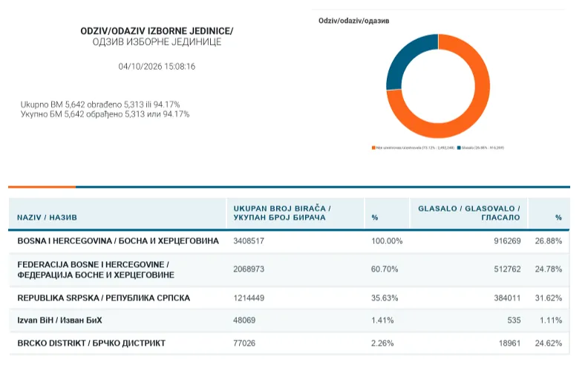Image resolution: width=588 pixels, height=365 pixels.
Task: Click the turnout percentage 26.88%
Action: (x=548, y=241)
